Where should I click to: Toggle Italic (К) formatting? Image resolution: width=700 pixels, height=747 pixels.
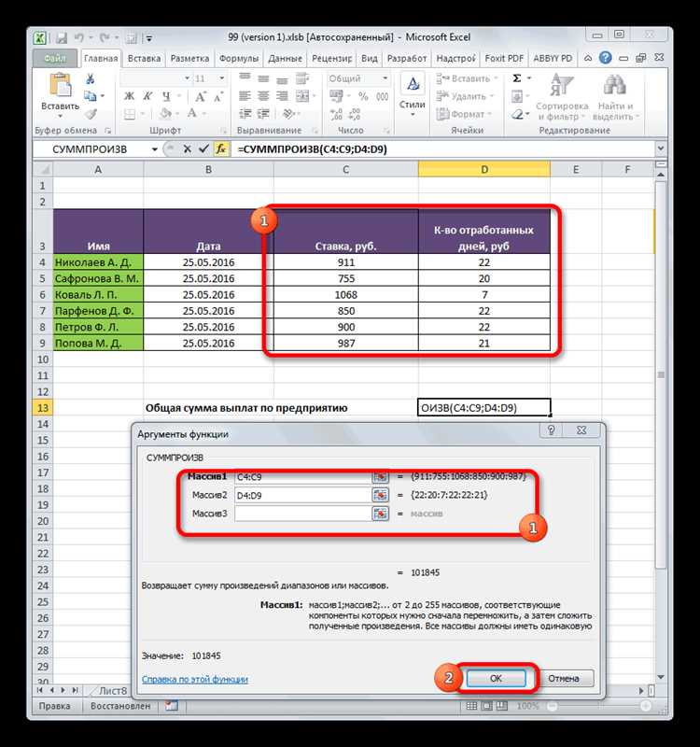click(147, 96)
